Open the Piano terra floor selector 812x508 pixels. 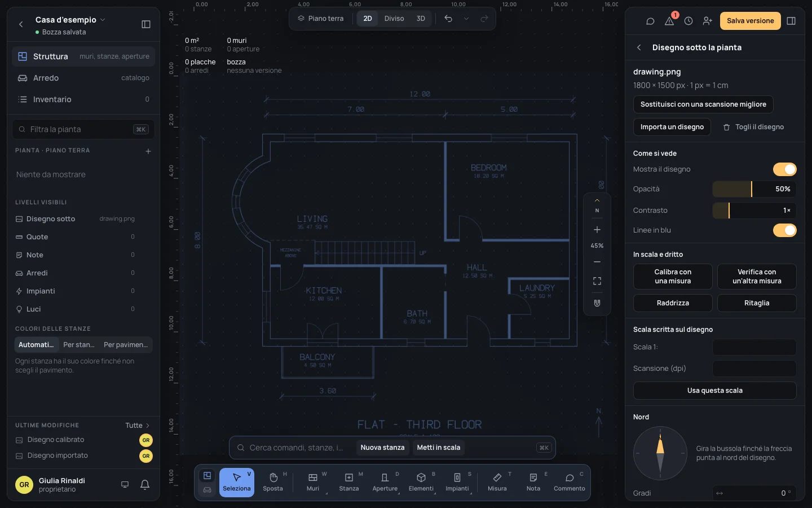pyautogui.click(x=321, y=19)
